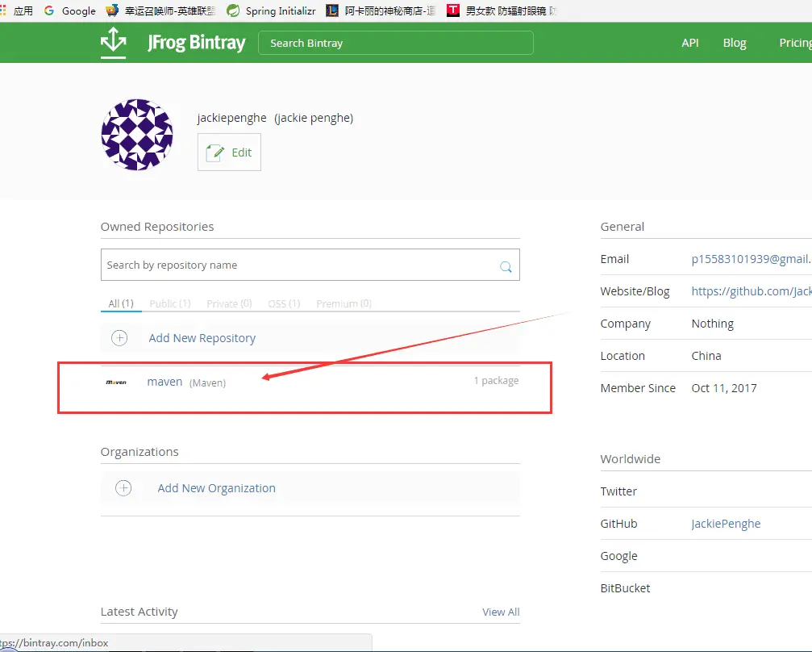Open the Blog link in header
The height and width of the screenshot is (652, 812).
point(735,43)
